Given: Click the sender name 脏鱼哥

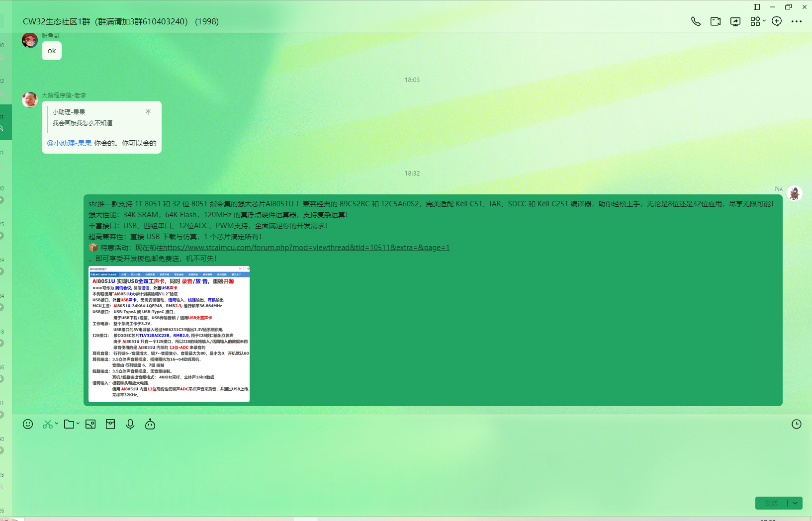Looking at the screenshot, I should (x=51, y=36).
